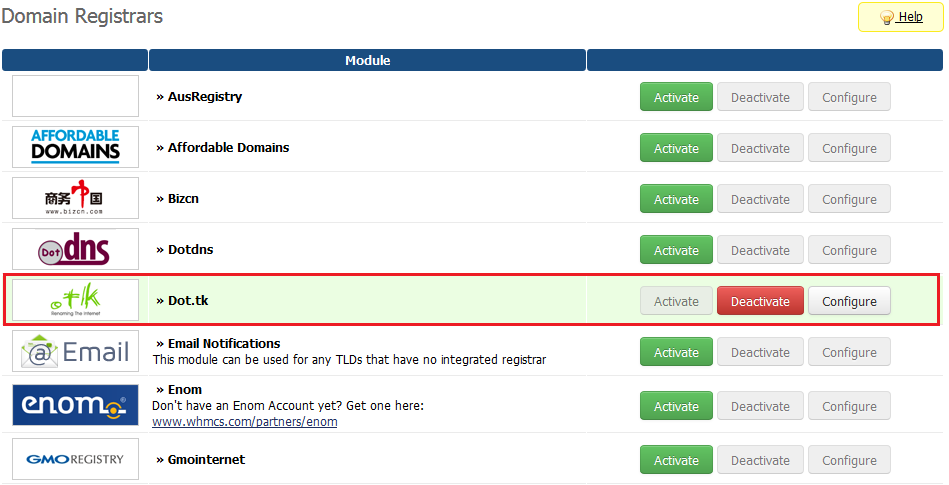
Task: Deactivate the Dot.tk registrar
Action: pyautogui.click(x=760, y=301)
